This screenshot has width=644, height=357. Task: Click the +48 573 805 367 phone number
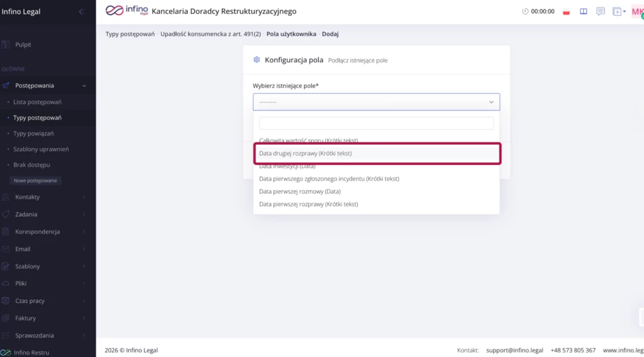tap(573, 351)
